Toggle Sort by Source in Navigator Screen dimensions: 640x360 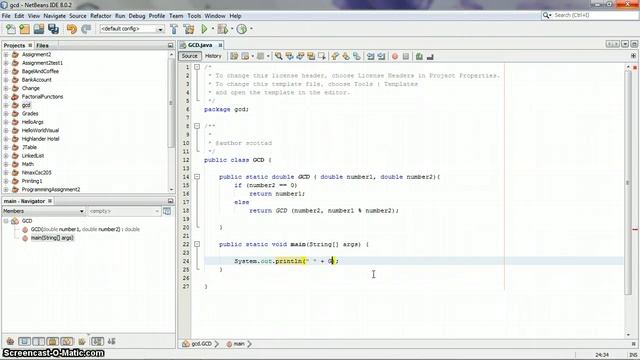tap(111, 341)
